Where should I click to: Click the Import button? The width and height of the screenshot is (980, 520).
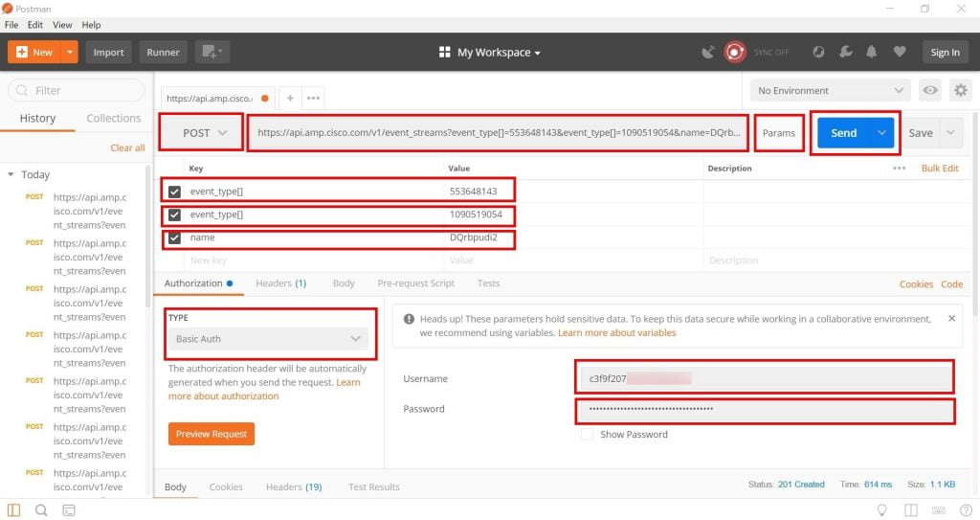(x=109, y=52)
